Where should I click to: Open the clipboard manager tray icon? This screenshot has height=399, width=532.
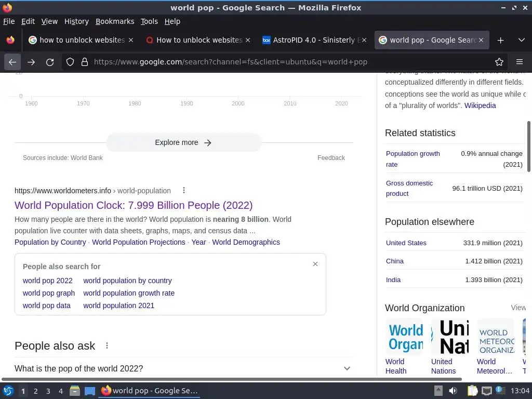[x=472, y=391]
